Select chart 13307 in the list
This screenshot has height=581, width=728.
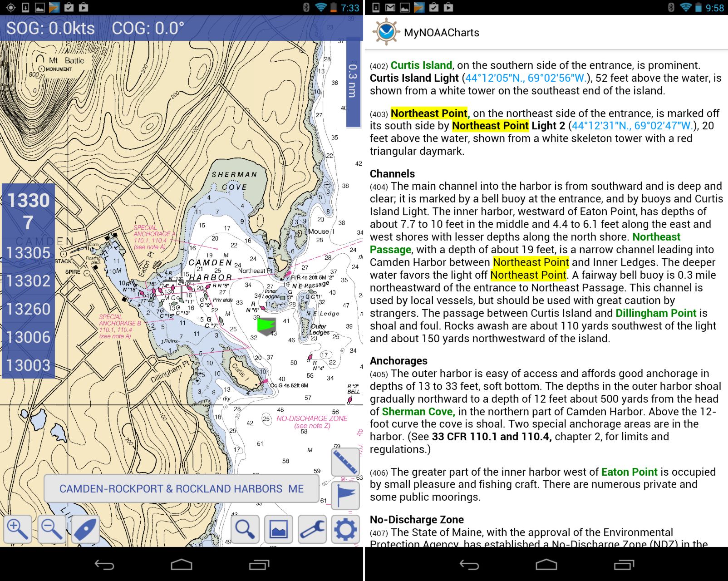[28, 211]
